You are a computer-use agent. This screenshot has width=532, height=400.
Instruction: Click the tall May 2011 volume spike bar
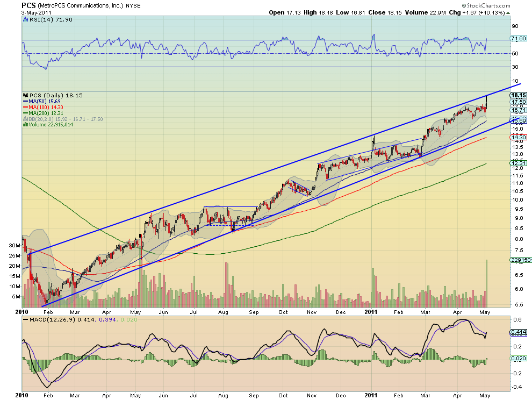click(x=486, y=283)
